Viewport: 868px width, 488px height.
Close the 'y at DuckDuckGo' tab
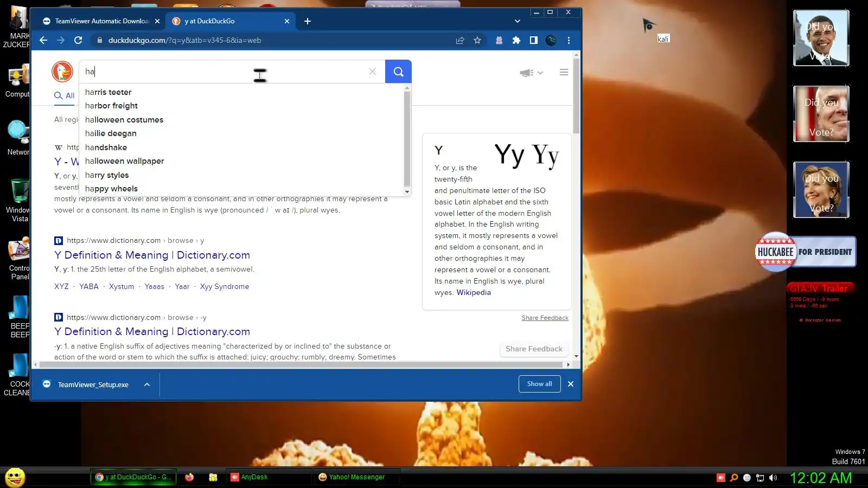tap(287, 21)
